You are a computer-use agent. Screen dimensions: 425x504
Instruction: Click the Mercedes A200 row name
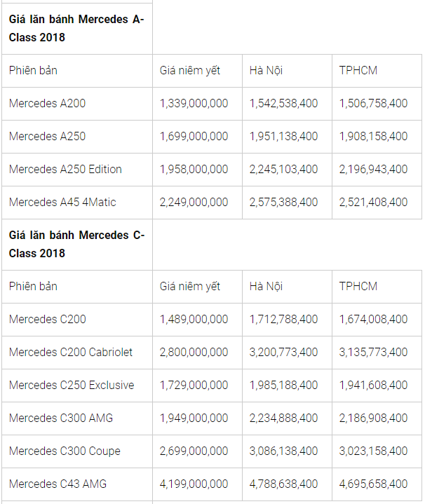[47, 104]
